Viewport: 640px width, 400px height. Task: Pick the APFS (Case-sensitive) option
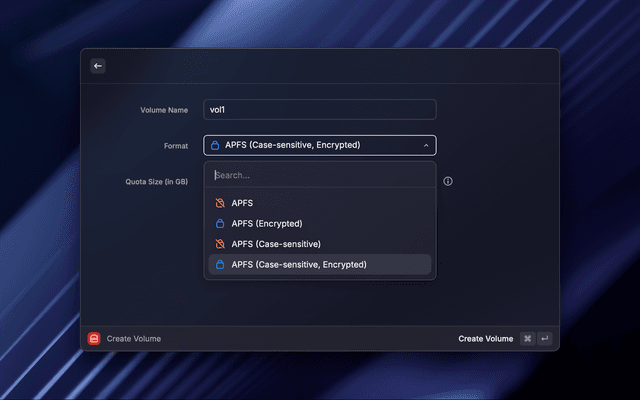(x=275, y=244)
